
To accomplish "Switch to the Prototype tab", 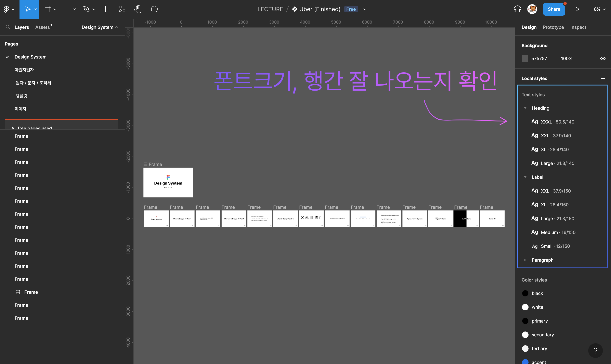I will point(553,27).
